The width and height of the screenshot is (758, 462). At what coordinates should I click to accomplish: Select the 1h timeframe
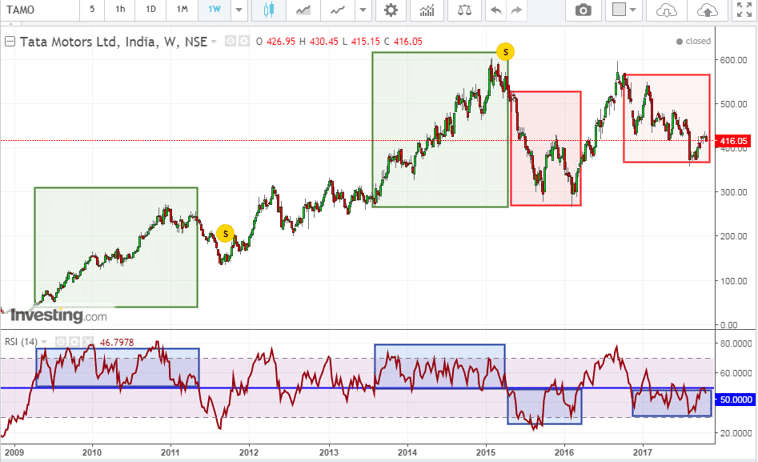(120, 9)
